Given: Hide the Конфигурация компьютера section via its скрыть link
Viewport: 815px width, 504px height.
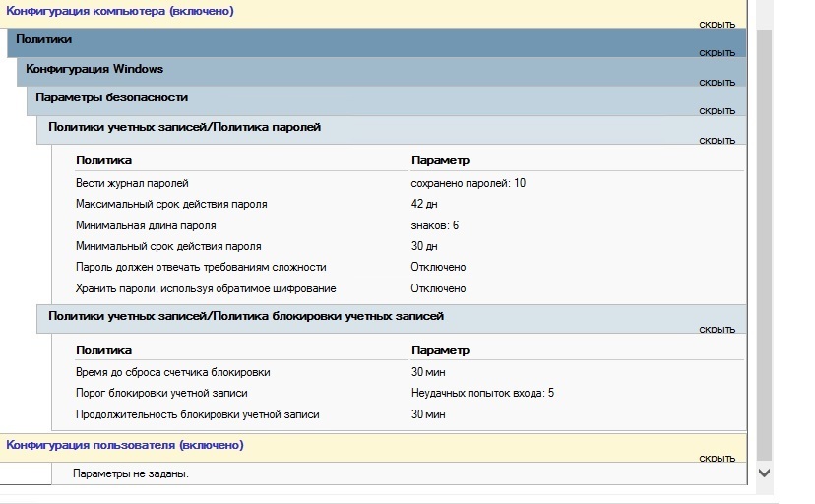Looking at the screenshot, I should tap(717, 23).
